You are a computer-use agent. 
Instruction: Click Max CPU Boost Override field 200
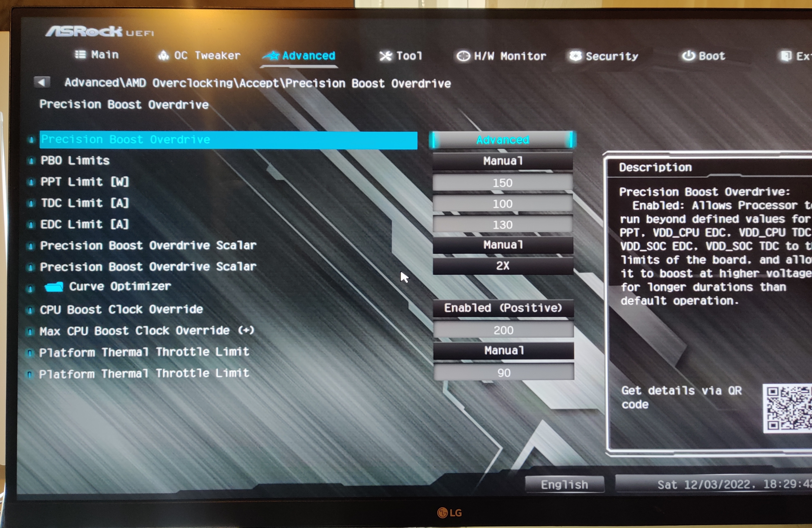[x=503, y=330]
